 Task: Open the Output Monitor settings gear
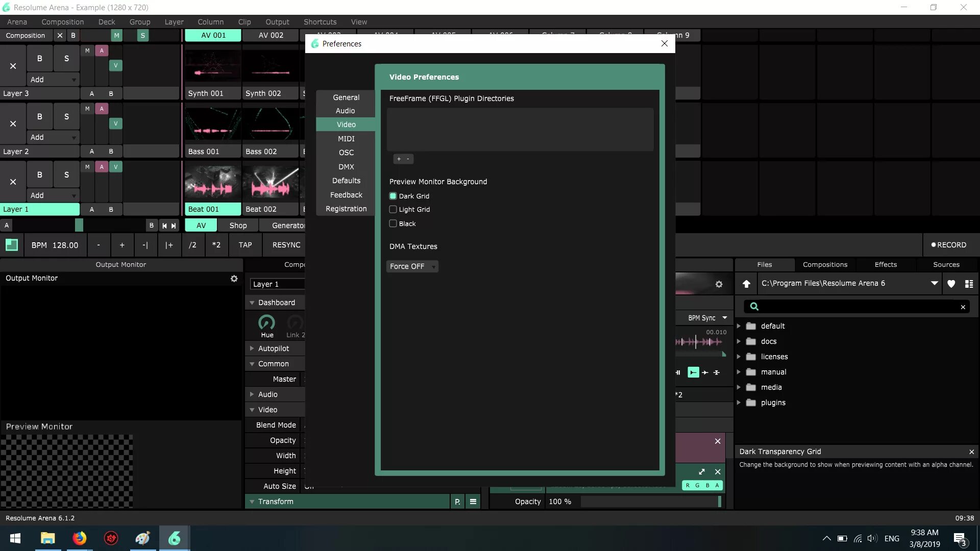click(x=234, y=279)
